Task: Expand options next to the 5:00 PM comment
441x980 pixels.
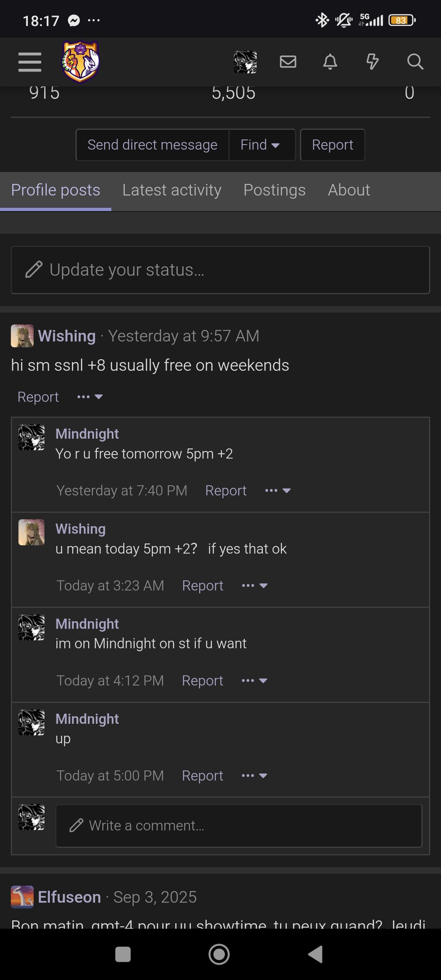Action: (x=254, y=775)
